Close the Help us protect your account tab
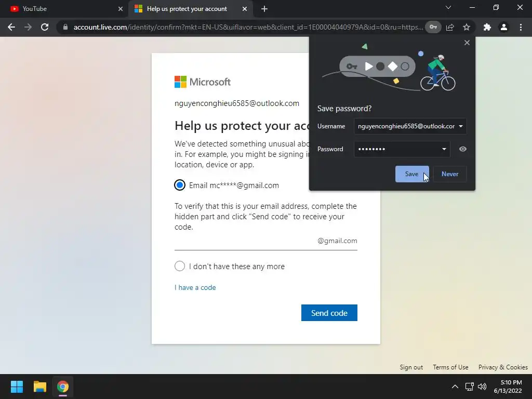Image resolution: width=532 pixels, height=399 pixels. 245,9
